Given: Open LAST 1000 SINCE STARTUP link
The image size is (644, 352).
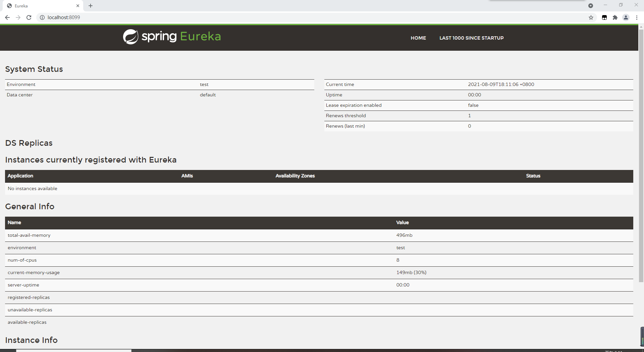Looking at the screenshot, I should tap(472, 38).
